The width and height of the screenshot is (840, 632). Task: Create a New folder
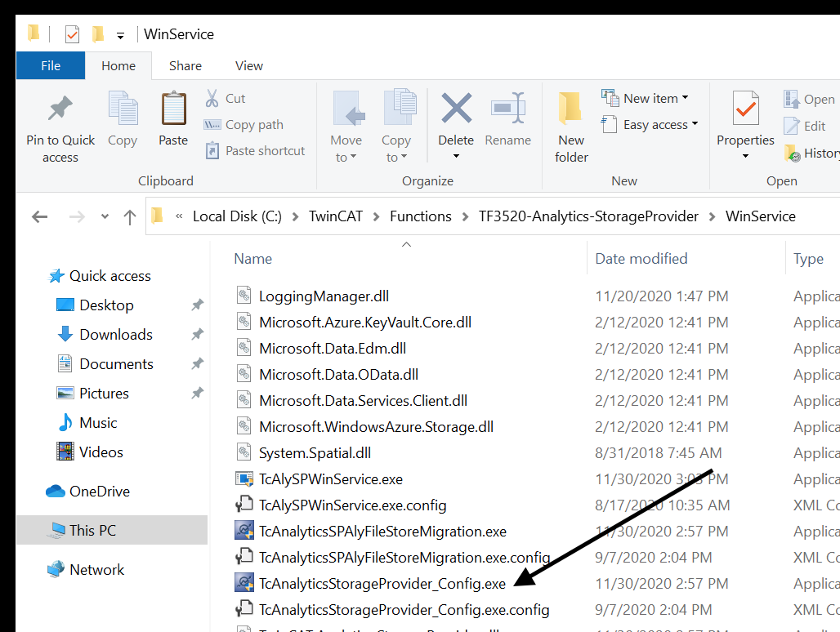click(571, 127)
